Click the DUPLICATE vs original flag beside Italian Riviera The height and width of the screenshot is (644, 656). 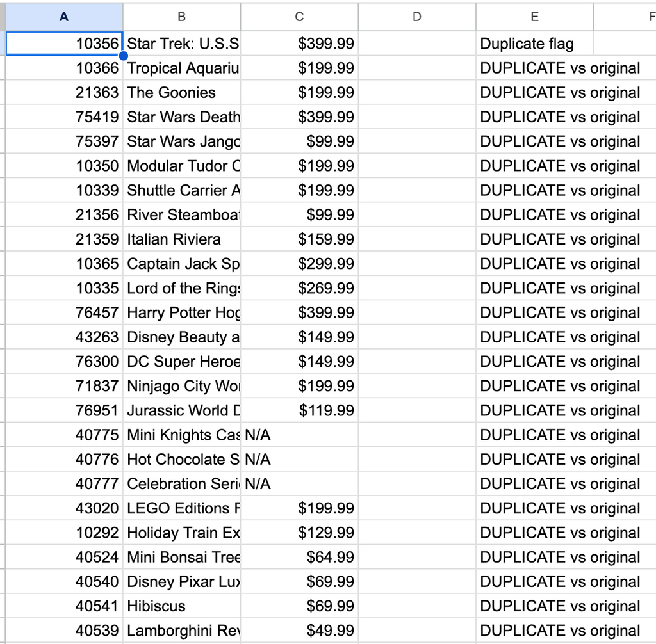(534, 239)
